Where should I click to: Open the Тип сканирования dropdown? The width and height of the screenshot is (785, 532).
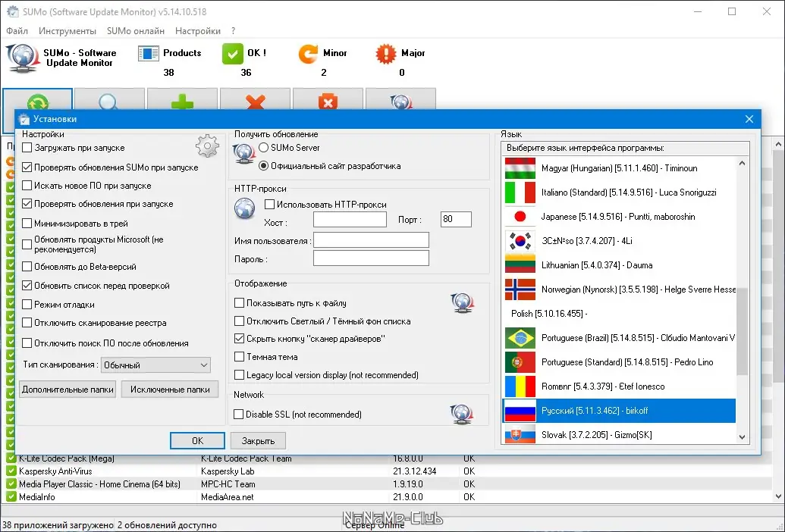[x=155, y=365]
